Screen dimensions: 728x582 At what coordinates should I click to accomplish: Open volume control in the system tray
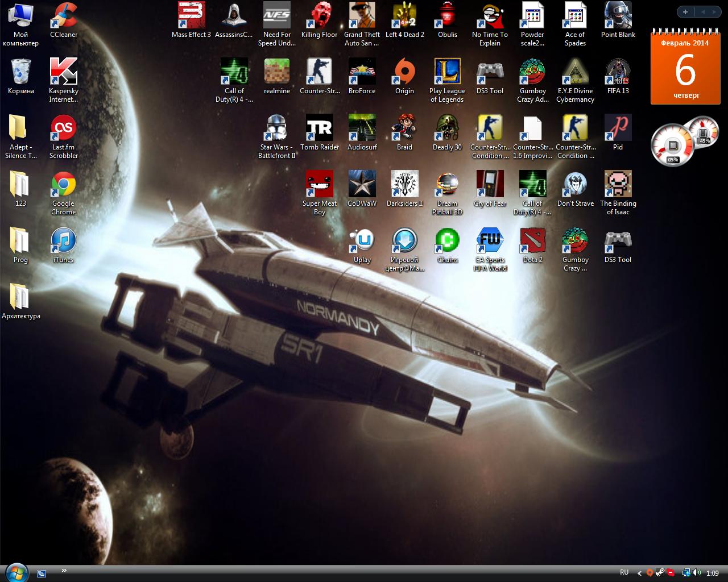pos(697,573)
